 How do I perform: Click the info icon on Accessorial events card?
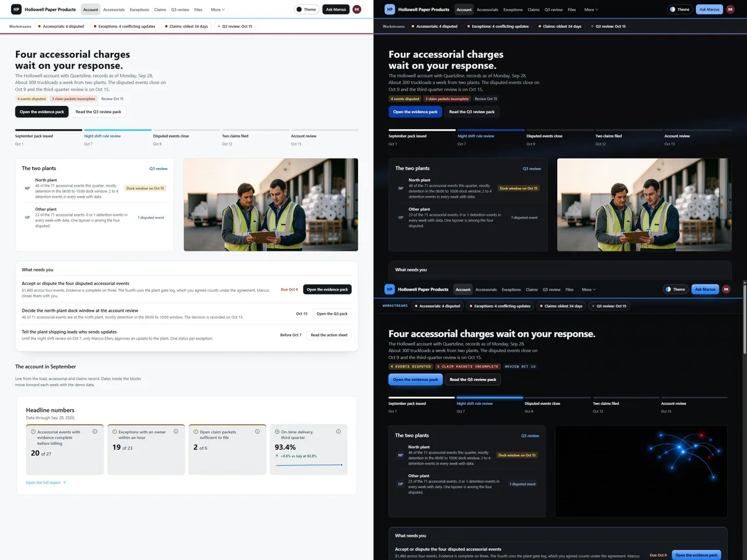point(95,431)
